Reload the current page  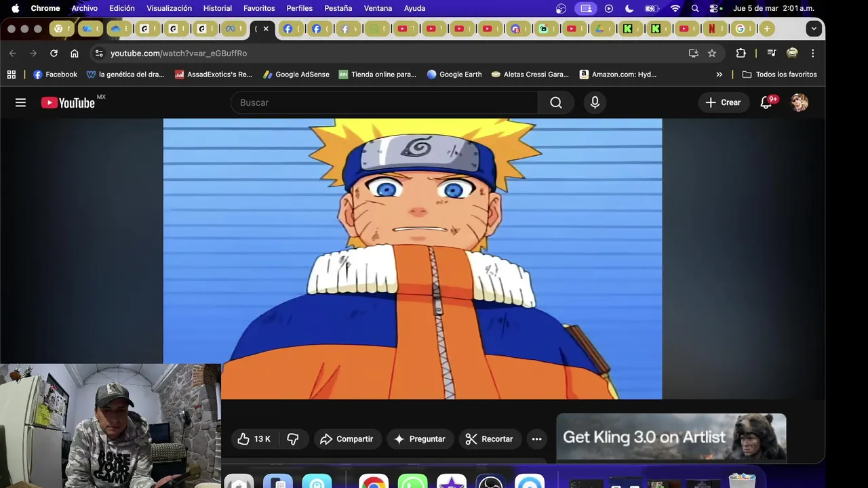[x=54, y=53]
